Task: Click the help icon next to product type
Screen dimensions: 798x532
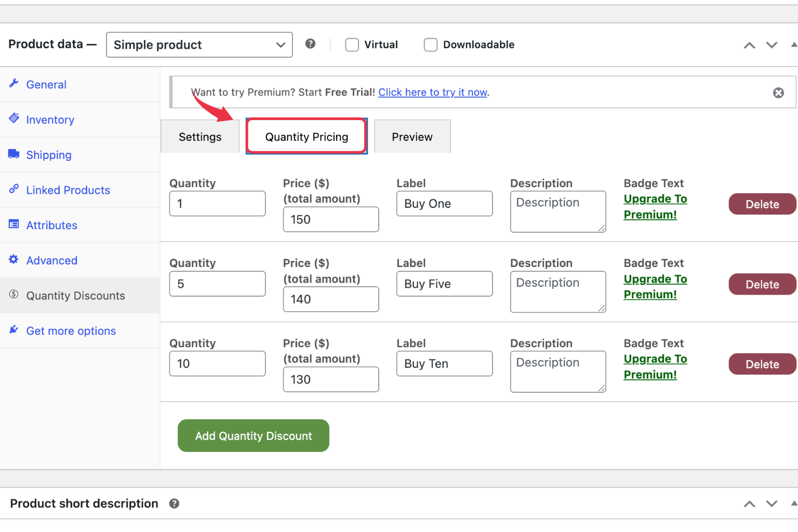Action: pos(310,44)
